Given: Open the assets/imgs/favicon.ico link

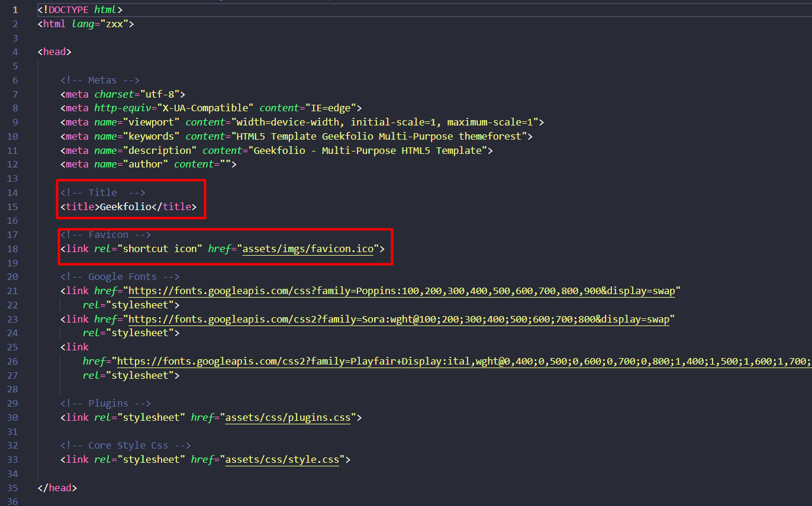Looking at the screenshot, I should tap(308, 249).
